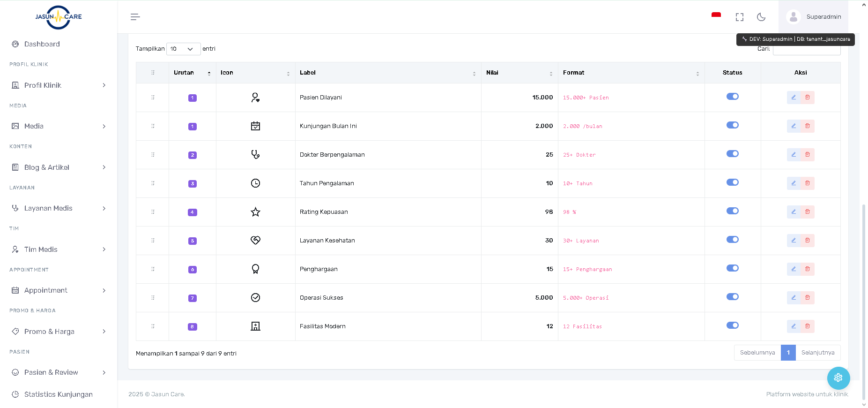Click the Sebelumnya pagination button

pos(757,353)
